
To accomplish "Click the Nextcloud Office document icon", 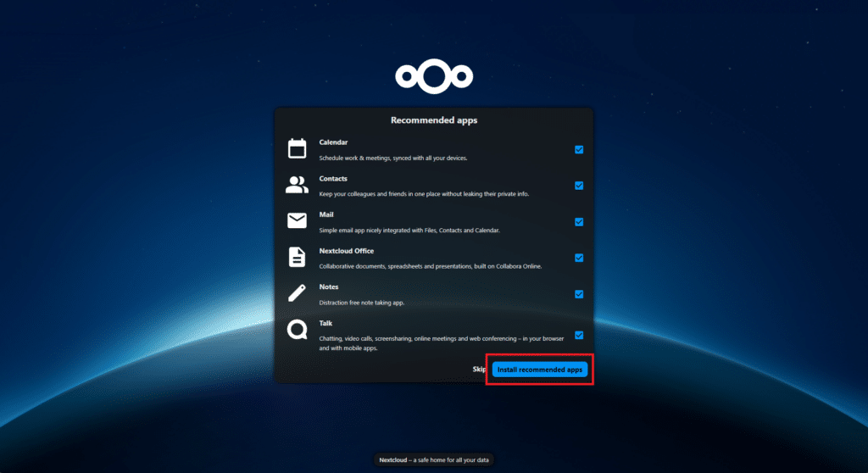I will [x=297, y=258].
